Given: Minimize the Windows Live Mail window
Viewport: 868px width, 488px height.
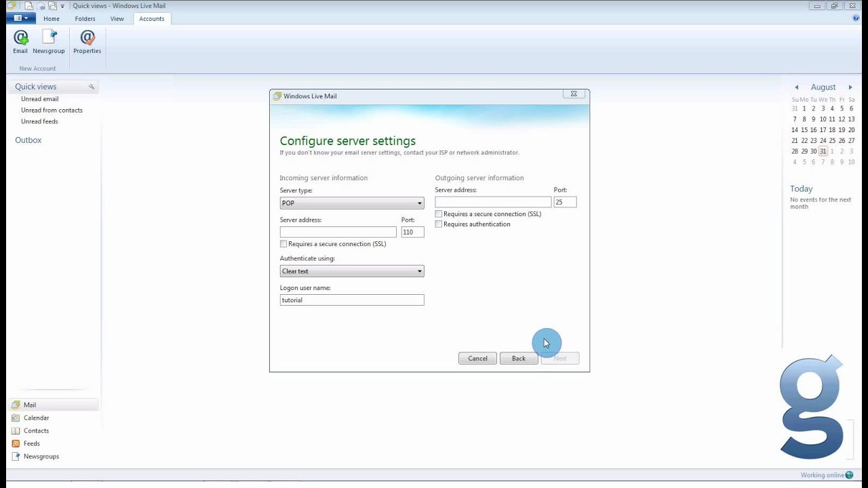Looking at the screenshot, I should point(817,5).
